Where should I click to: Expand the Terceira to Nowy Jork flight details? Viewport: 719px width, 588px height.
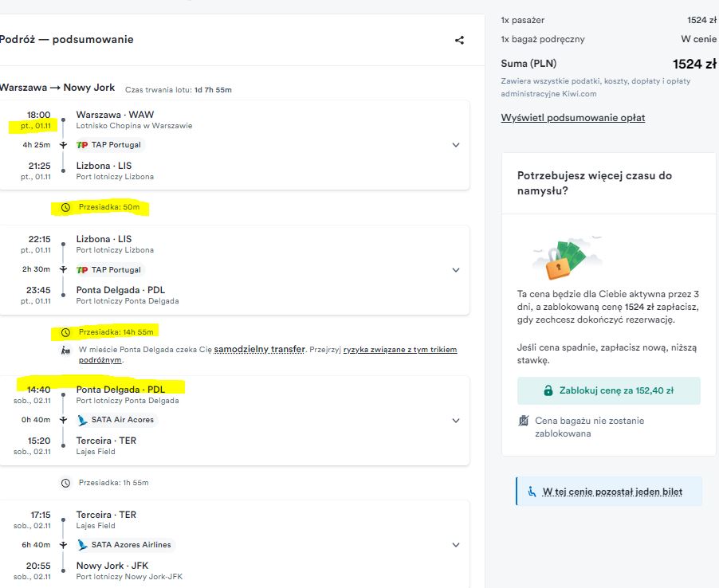tap(456, 545)
